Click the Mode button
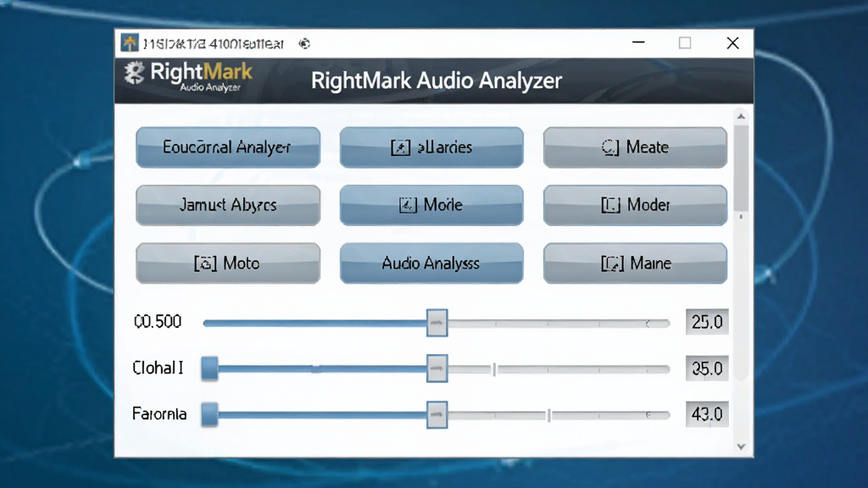The width and height of the screenshot is (868, 488). click(x=431, y=205)
